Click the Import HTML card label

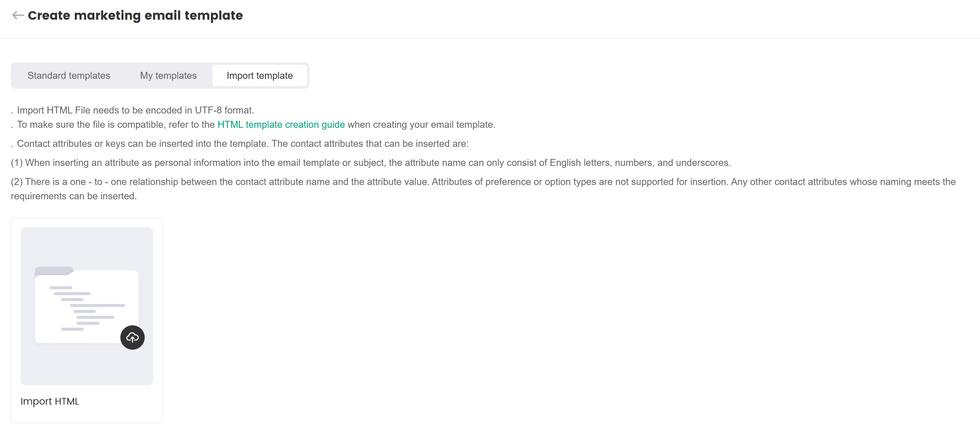50,401
